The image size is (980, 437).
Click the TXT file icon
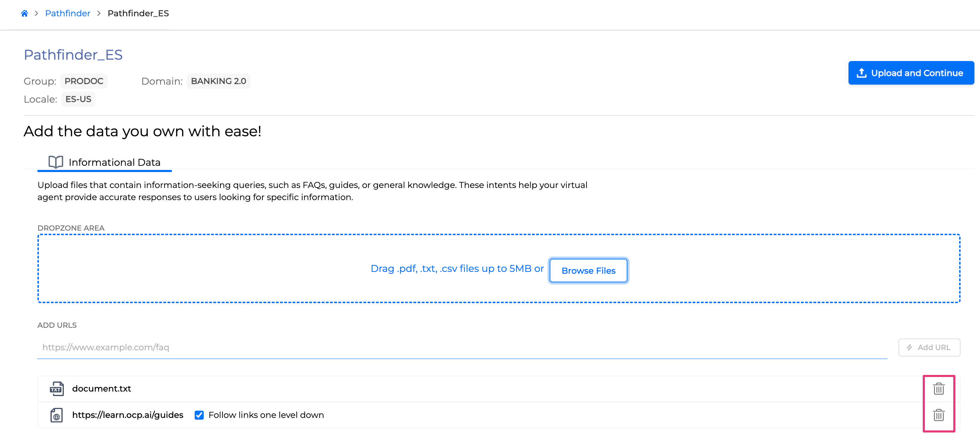pyautogui.click(x=56, y=389)
